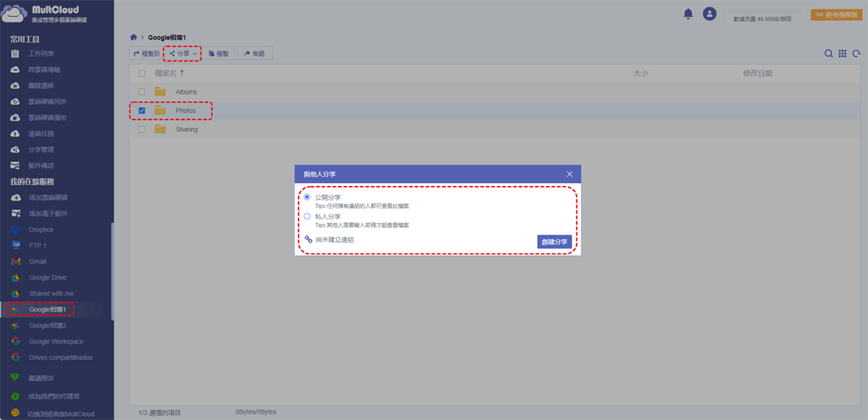Select the 私人分享 (Private Share) radio
Viewport: 868px width, 420px height.
[307, 216]
